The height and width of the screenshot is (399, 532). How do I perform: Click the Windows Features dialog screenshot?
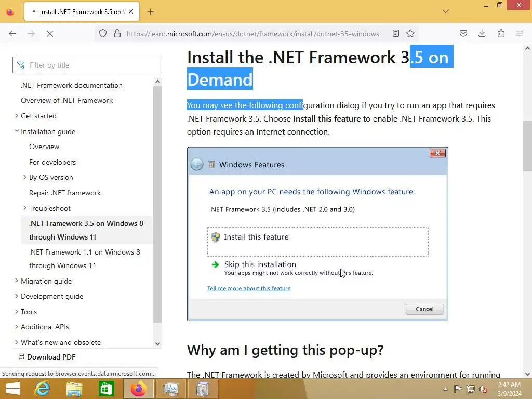[x=317, y=234]
